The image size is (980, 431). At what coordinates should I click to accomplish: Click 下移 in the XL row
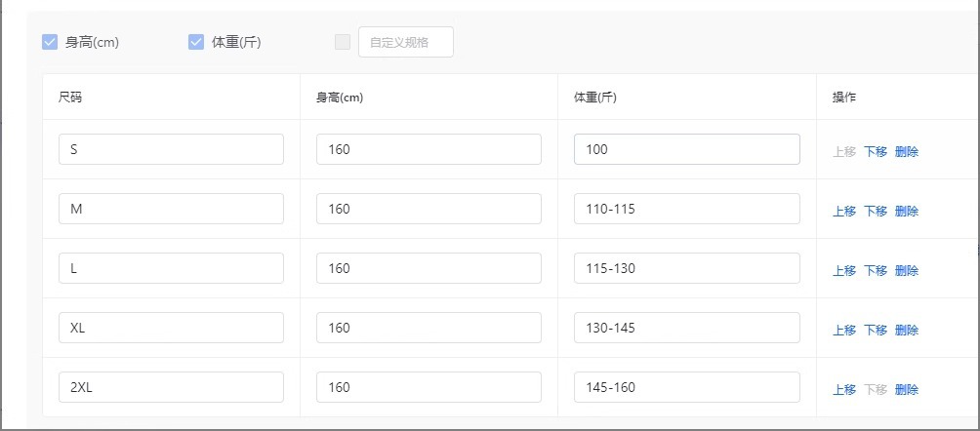(x=875, y=330)
